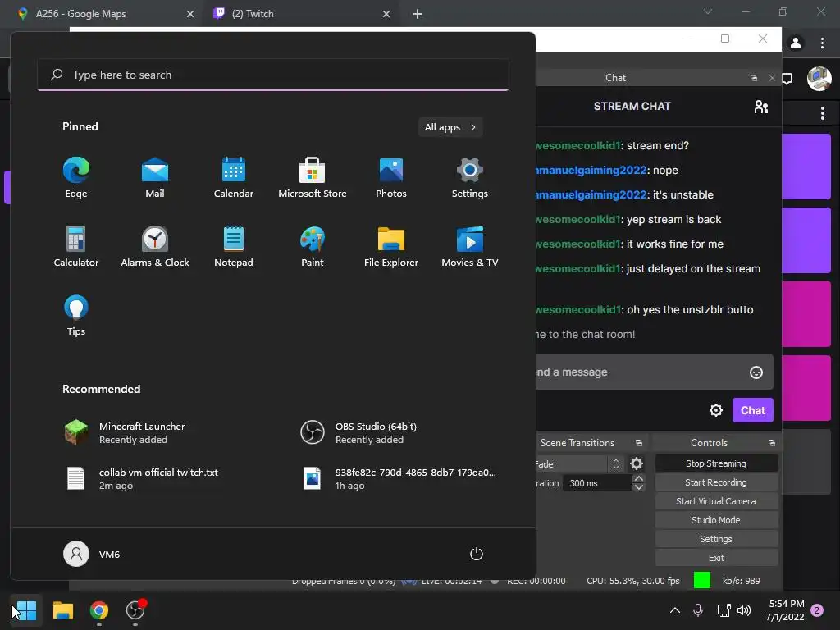This screenshot has height=630, width=840.
Task: Click Stop Streaming in OBS
Action: tap(716, 463)
